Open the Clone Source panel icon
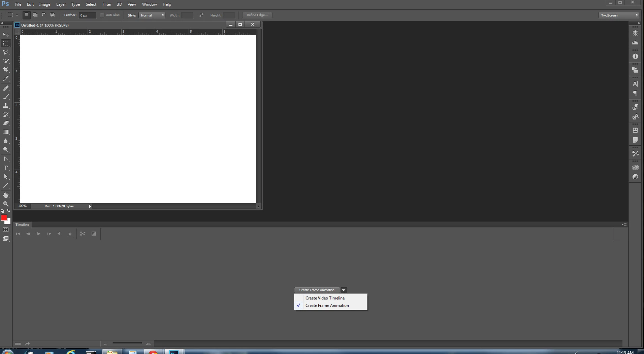The width and height of the screenshot is (644, 354). [x=635, y=70]
